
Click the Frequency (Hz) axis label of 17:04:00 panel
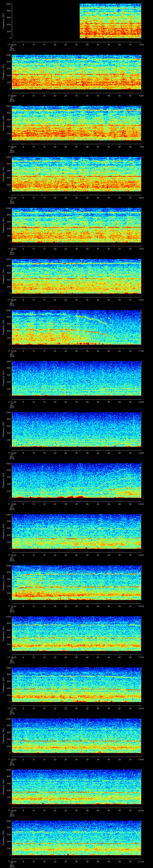[3, 21]
